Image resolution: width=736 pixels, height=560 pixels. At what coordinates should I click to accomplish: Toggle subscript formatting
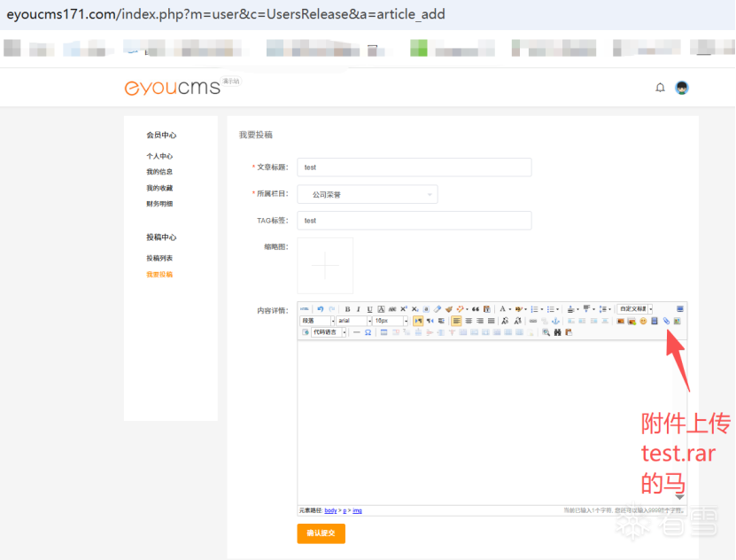tap(414, 309)
